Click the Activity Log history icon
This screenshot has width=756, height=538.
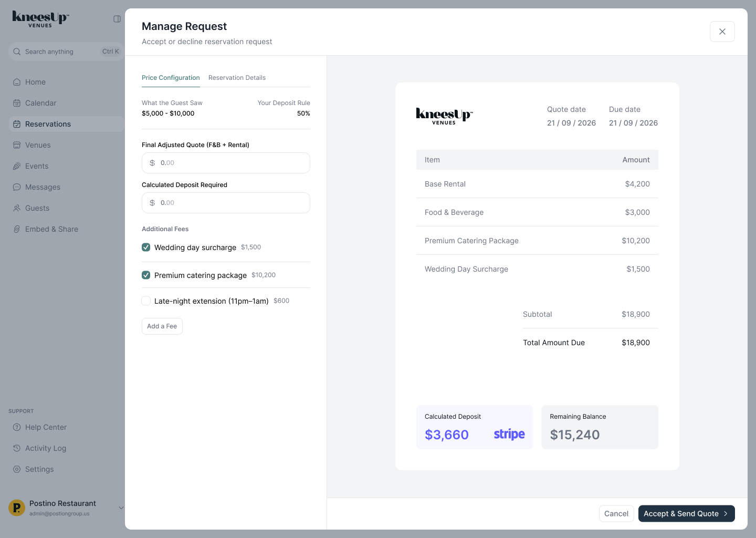(17, 448)
